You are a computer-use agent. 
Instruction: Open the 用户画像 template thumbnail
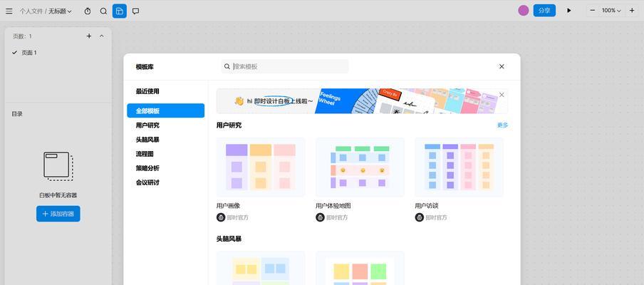[261, 167]
